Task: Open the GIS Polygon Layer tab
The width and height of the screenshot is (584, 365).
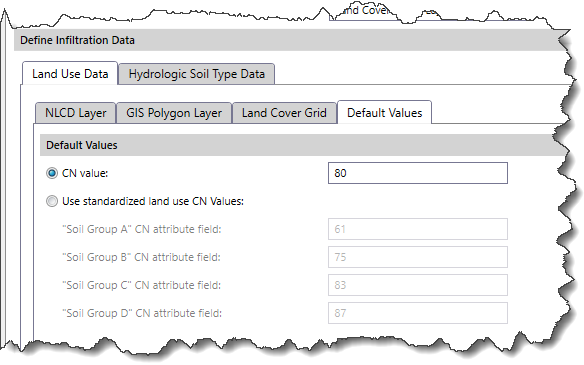Action: (174, 113)
